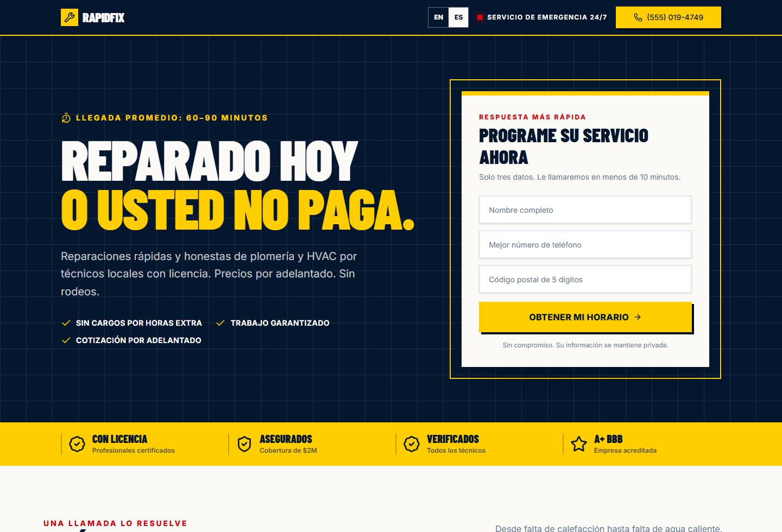Click the RapidFix wrench logo icon
Image resolution: width=782 pixels, height=532 pixels.
coord(70,17)
